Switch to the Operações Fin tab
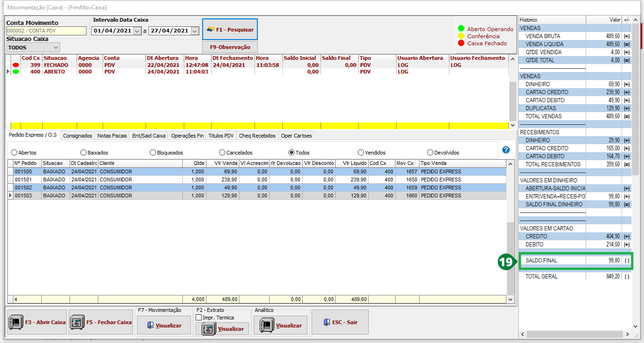The height and width of the screenshot is (343, 644). pos(188,136)
